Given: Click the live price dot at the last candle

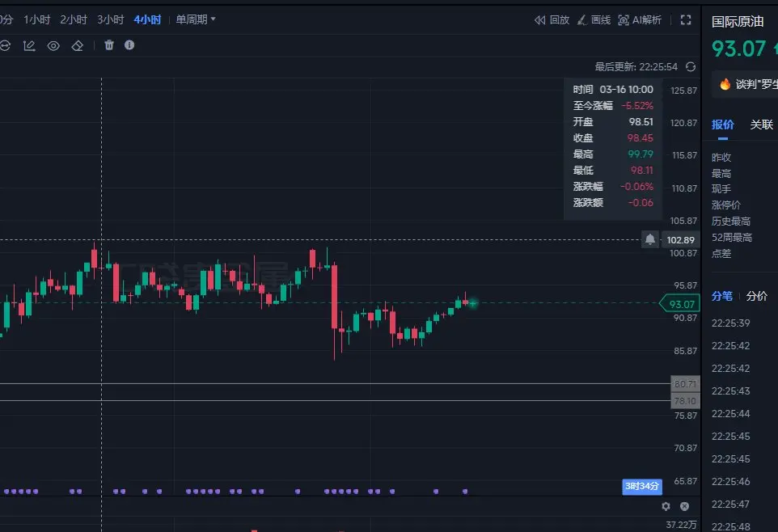Looking at the screenshot, I should pyautogui.click(x=472, y=302).
